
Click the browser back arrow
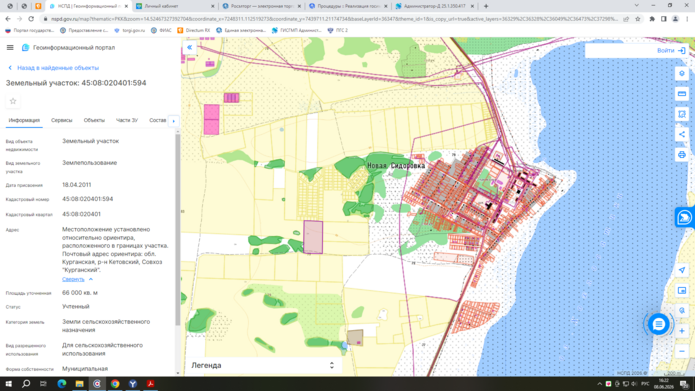point(8,19)
